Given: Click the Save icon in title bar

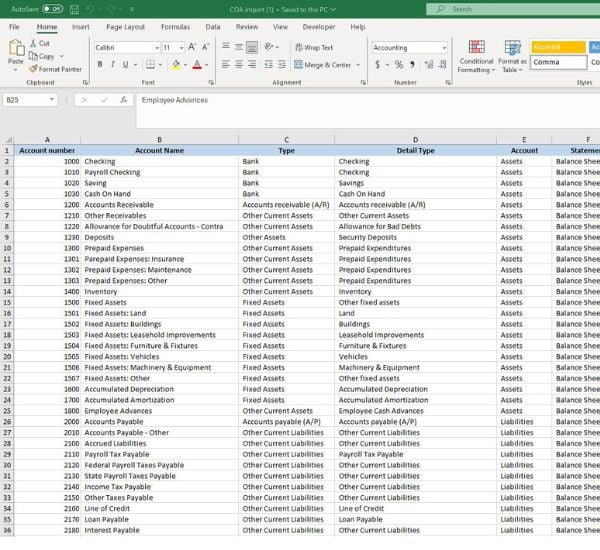Looking at the screenshot, I should [x=75, y=9].
